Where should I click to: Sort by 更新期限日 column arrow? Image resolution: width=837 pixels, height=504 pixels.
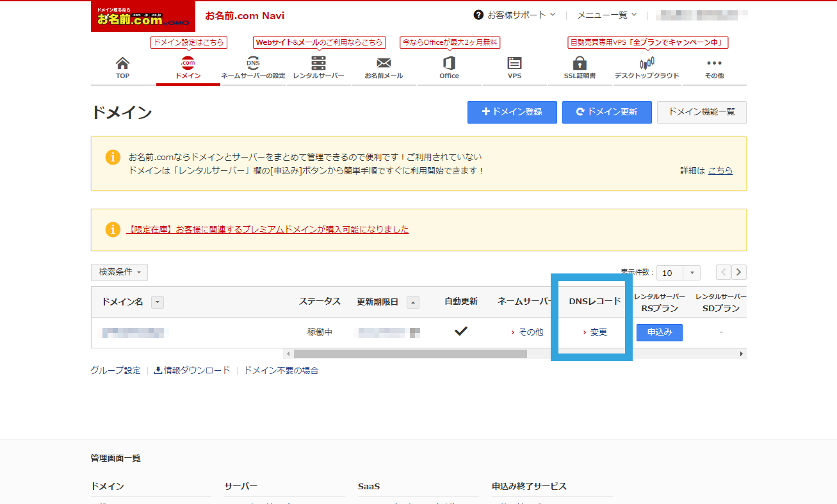click(x=413, y=302)
